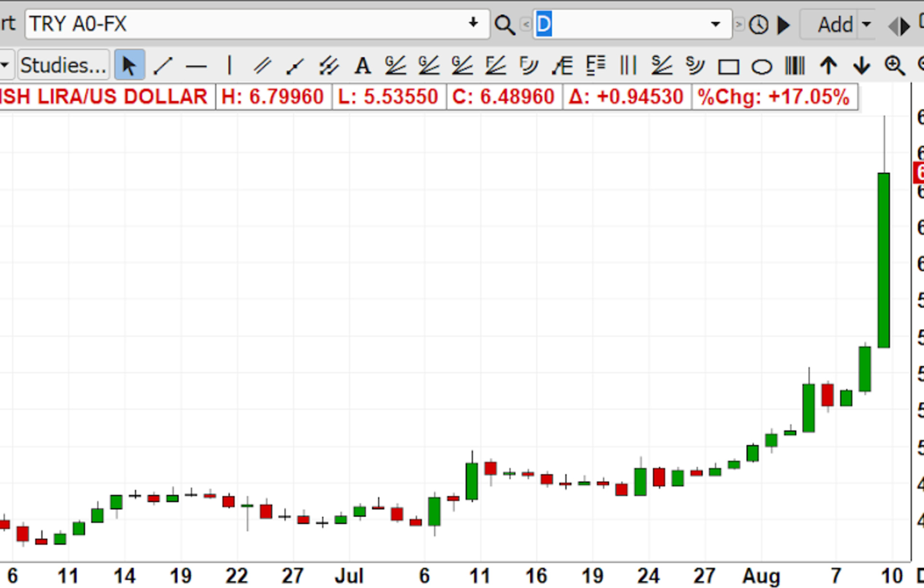The width and height of the screenshot is (924, 588).
Task: Click the Add button
Action: point(835,24)
